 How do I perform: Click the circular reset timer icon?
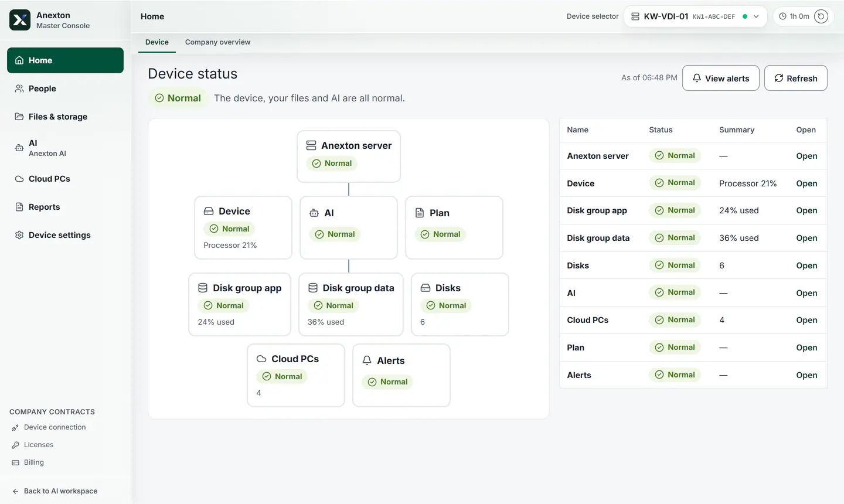click(821, 16)
